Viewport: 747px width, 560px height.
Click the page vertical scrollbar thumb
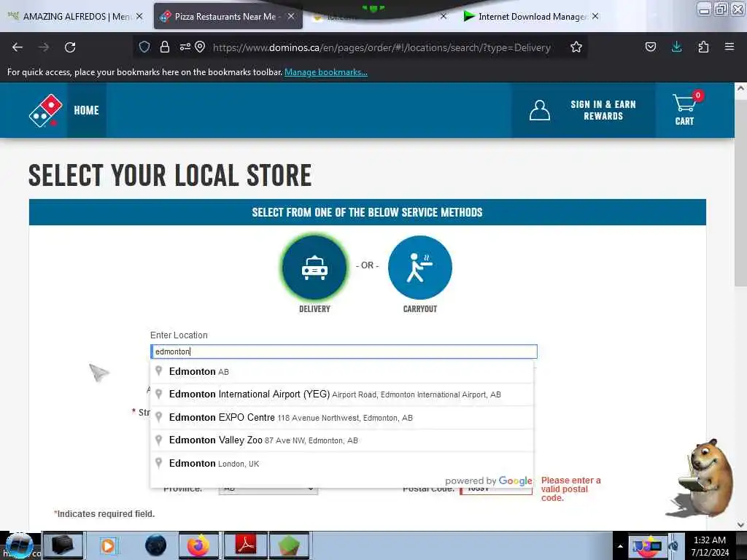(x=740, y=192)
